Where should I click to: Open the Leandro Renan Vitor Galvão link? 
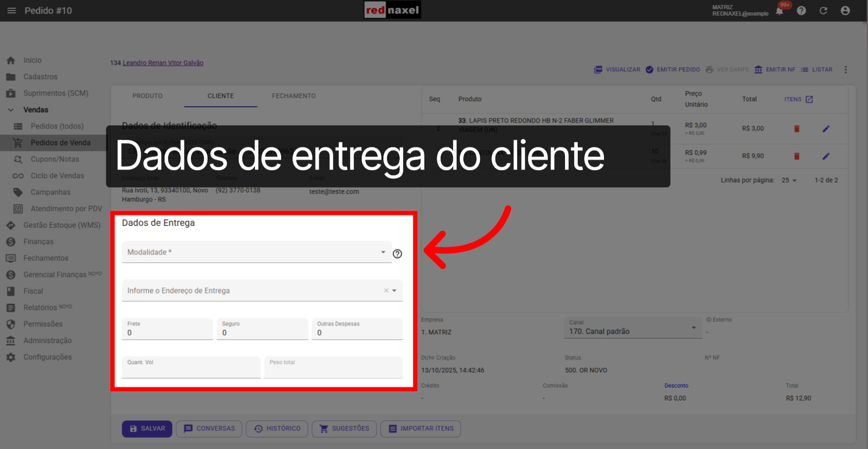point(163,63)
